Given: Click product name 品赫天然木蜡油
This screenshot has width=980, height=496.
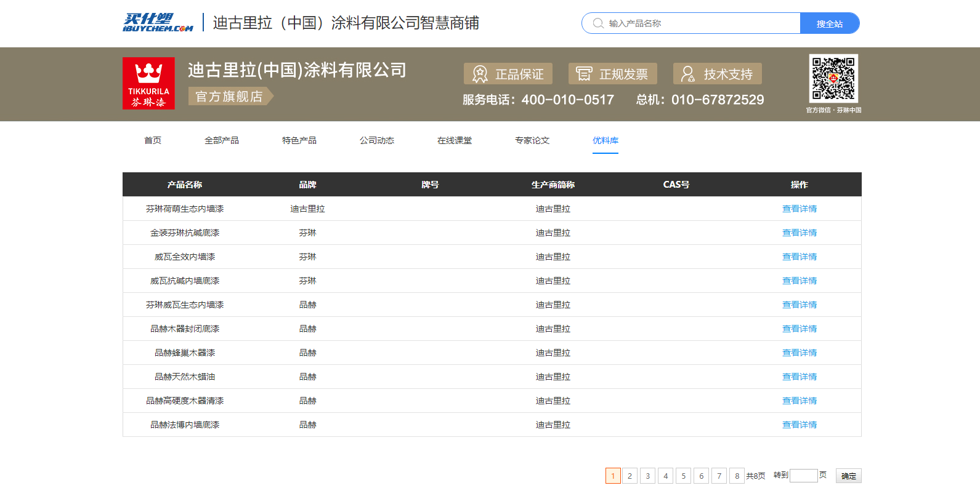Looking at the screenshot, I should (185, 377).
